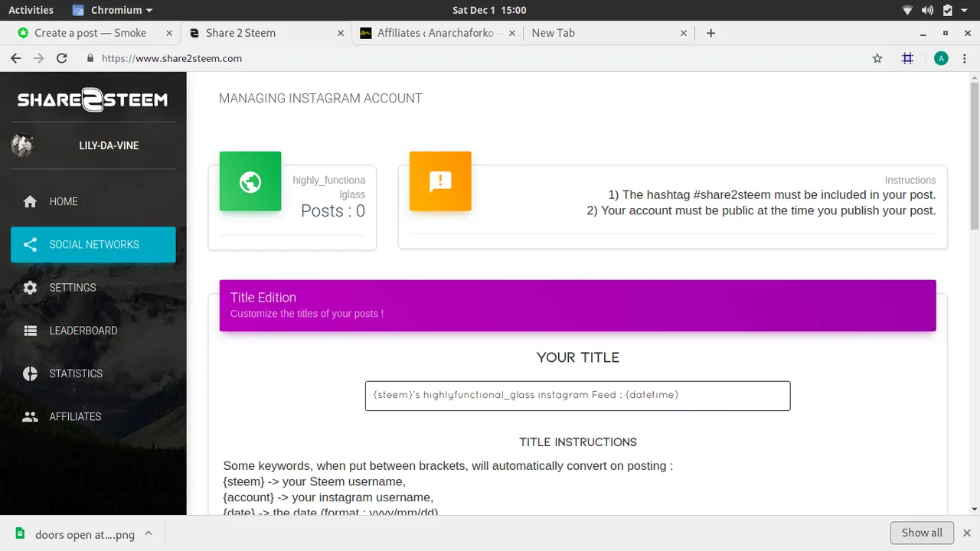This screenshot has height=551, width=980.
Task: Open the HOME sidebar menu item
Action: [x=93, y=201]
